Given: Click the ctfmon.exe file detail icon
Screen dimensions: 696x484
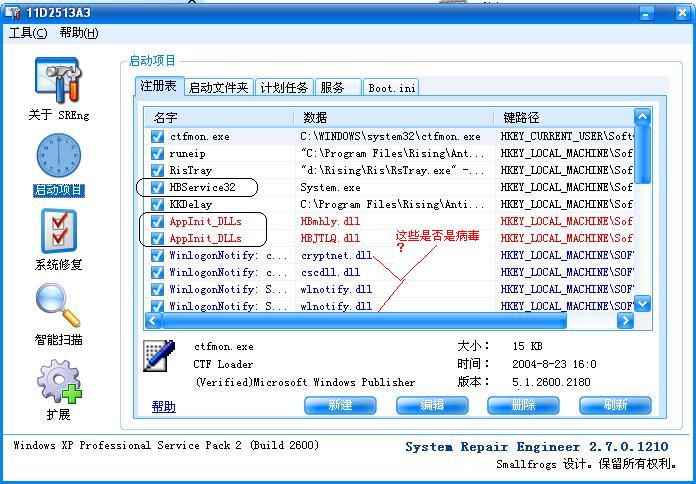Looking at the screenshot, I should pos(158,356).
